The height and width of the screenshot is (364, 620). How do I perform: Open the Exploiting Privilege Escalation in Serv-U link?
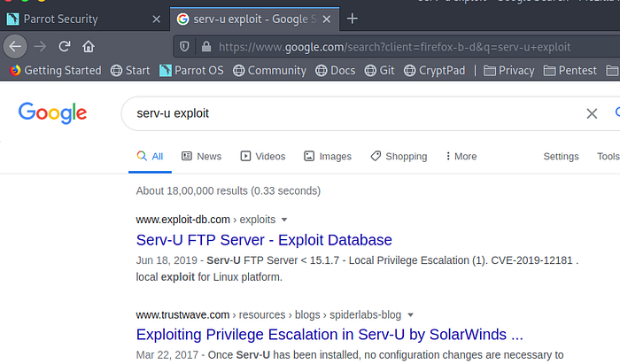(329, 335)
